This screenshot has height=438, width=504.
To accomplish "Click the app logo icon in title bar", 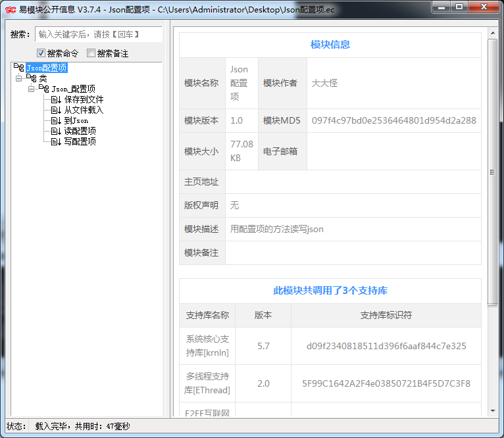I will click(11, 10).
